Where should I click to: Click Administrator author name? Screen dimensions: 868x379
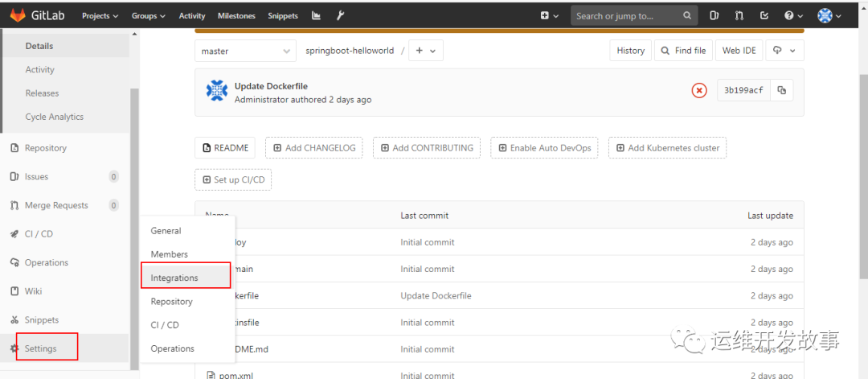tap(260, 100)
